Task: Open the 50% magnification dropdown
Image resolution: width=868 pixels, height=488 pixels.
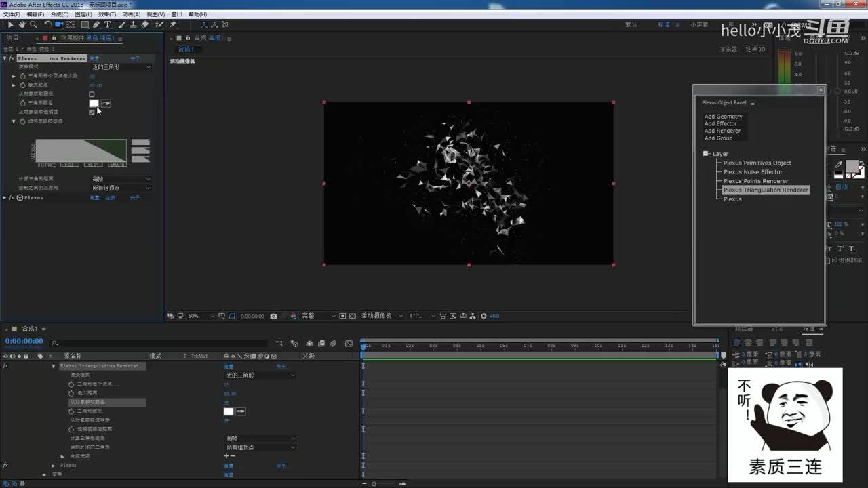Action: coord(201,316)
